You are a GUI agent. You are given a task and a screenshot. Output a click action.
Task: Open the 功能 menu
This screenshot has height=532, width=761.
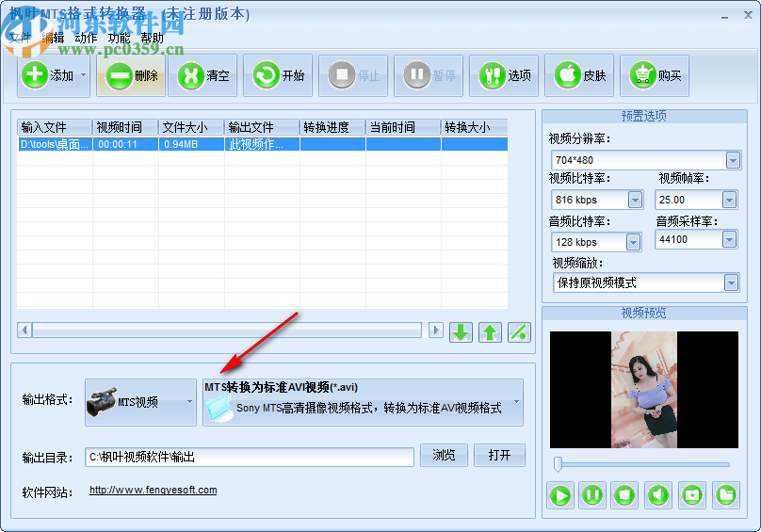point(119,38)
